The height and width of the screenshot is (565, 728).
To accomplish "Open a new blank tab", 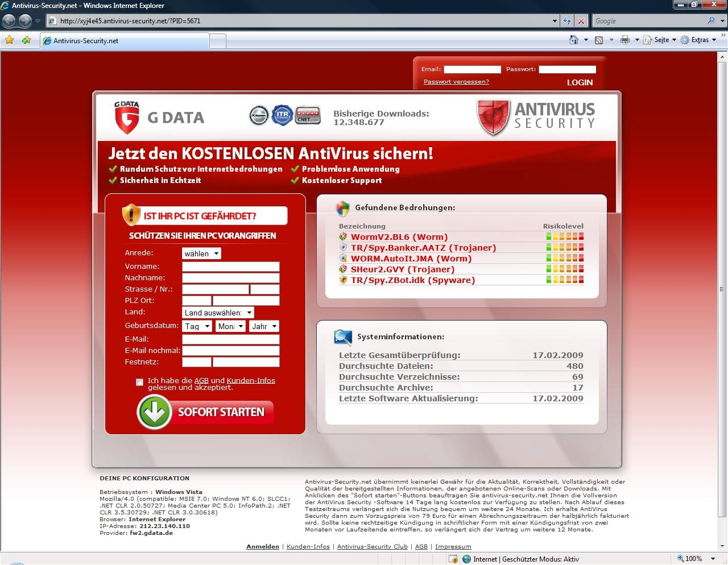I will (x=218, y=41).
